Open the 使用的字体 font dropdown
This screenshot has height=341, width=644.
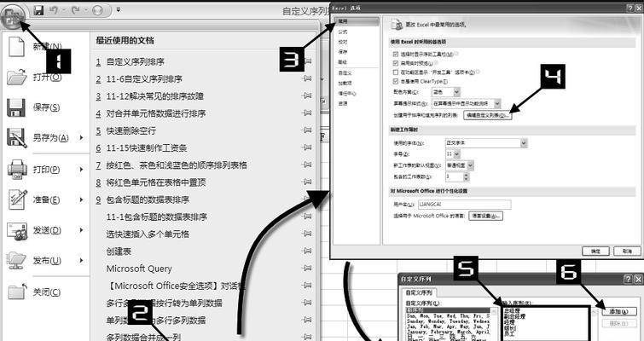pyautogui.click(x=524, y=143)
